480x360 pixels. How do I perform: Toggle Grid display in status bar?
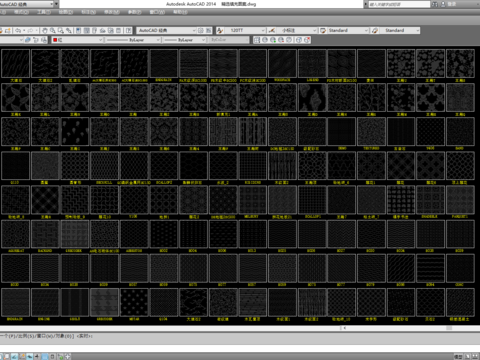(7, 356)
